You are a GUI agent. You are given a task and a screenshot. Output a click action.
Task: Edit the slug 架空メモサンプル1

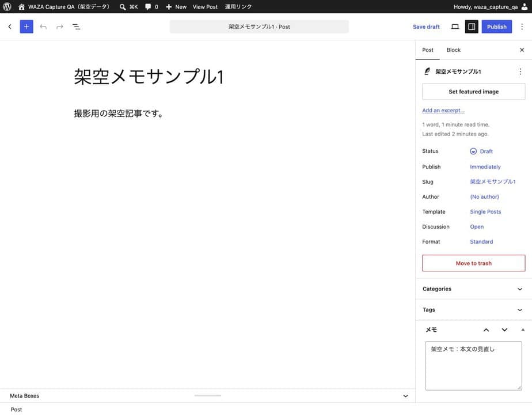pos(493,181)
